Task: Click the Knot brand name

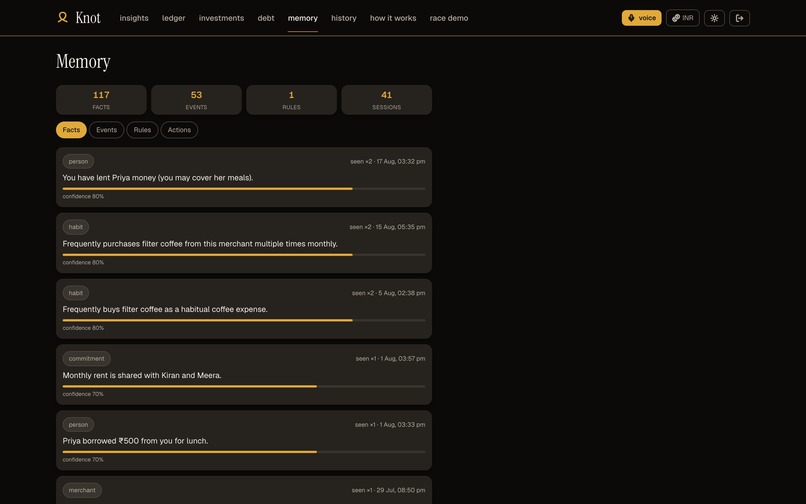Action: point(88,18)
